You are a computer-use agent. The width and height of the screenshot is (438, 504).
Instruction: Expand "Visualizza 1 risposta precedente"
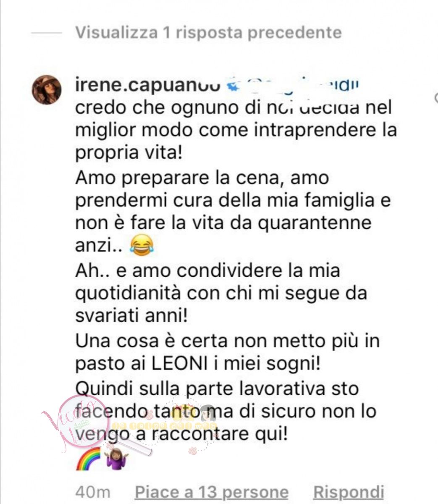208,32
